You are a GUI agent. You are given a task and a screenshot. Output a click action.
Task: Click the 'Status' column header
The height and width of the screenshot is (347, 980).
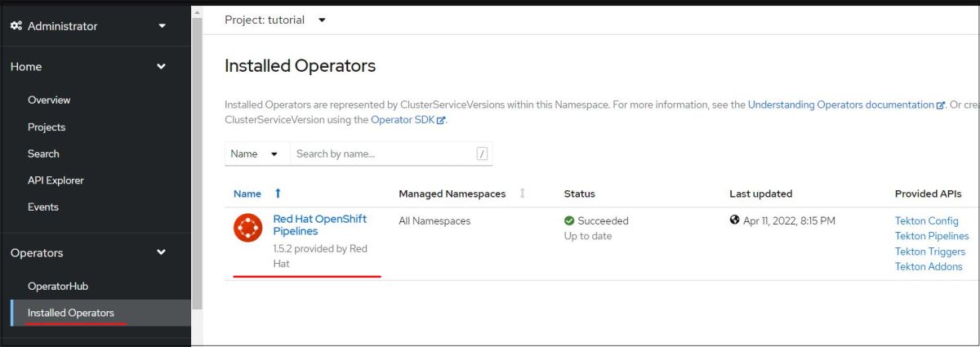[580, 194]
